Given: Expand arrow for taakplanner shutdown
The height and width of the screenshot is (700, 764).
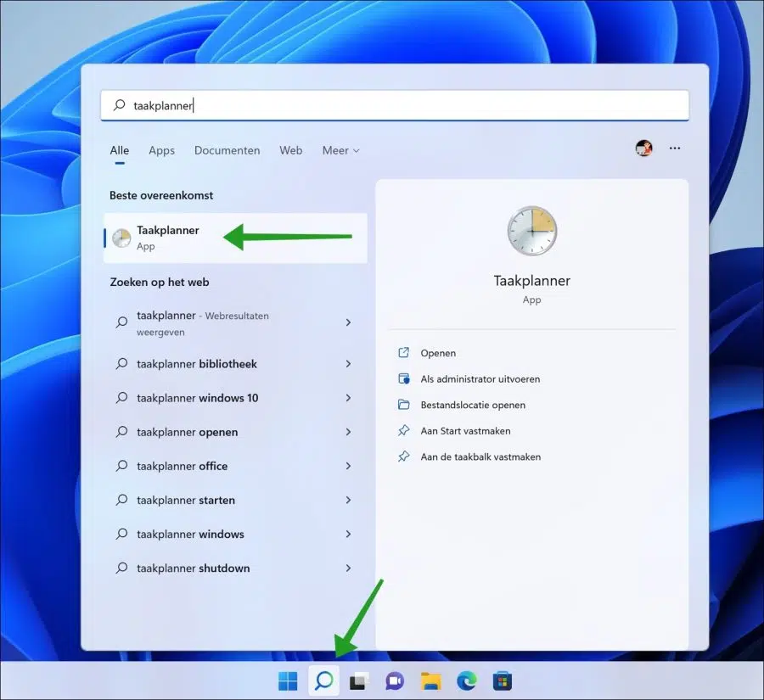Looking at the screenshot, I should (348, 568).
